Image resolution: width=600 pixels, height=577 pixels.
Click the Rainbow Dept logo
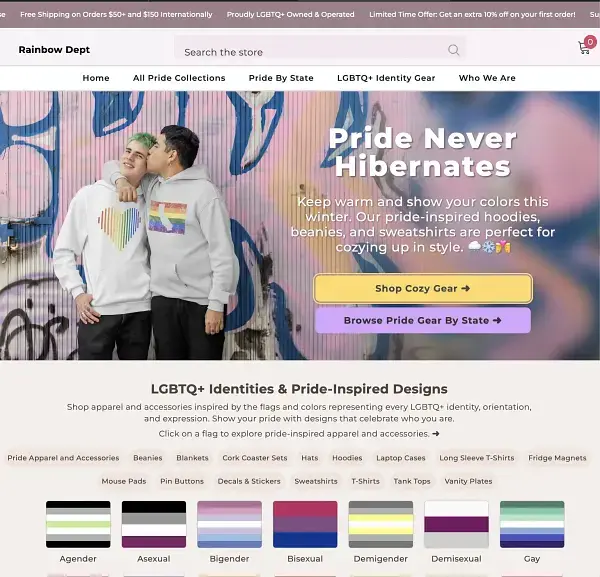pyautogui.click(x=54, y=50)
